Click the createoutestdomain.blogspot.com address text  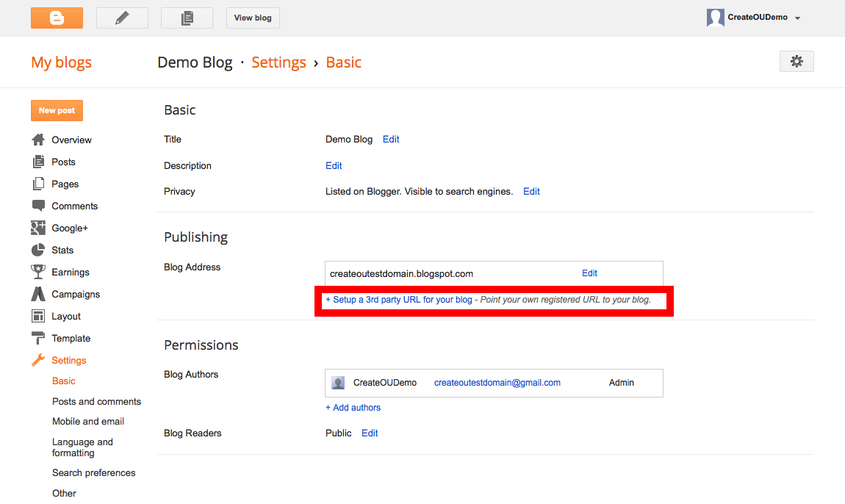tap(401, 274)
